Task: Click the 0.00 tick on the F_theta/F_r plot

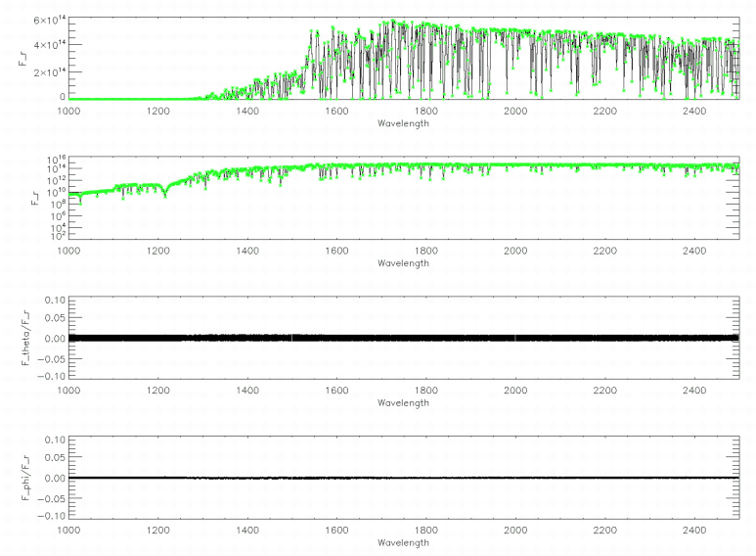Action: tap(53, 339)
